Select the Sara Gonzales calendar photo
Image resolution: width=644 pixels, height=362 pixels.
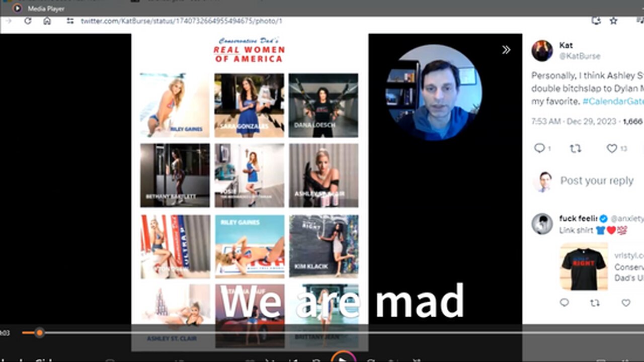point(249,105)
